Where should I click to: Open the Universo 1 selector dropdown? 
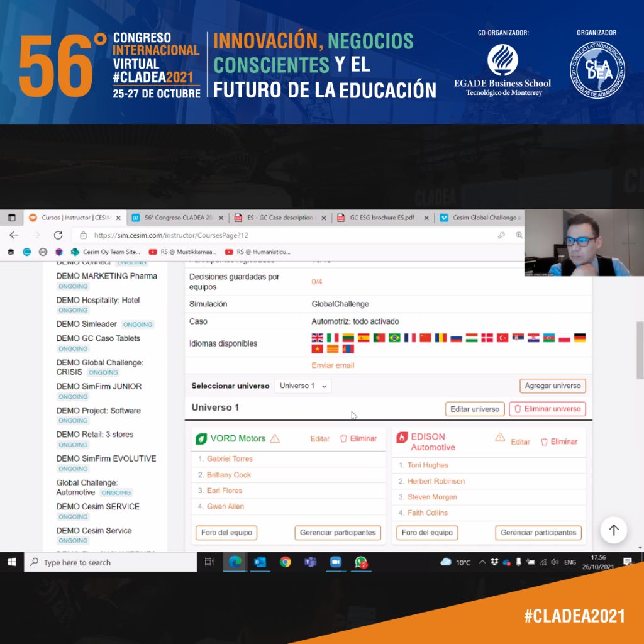[x=303, y=386]
